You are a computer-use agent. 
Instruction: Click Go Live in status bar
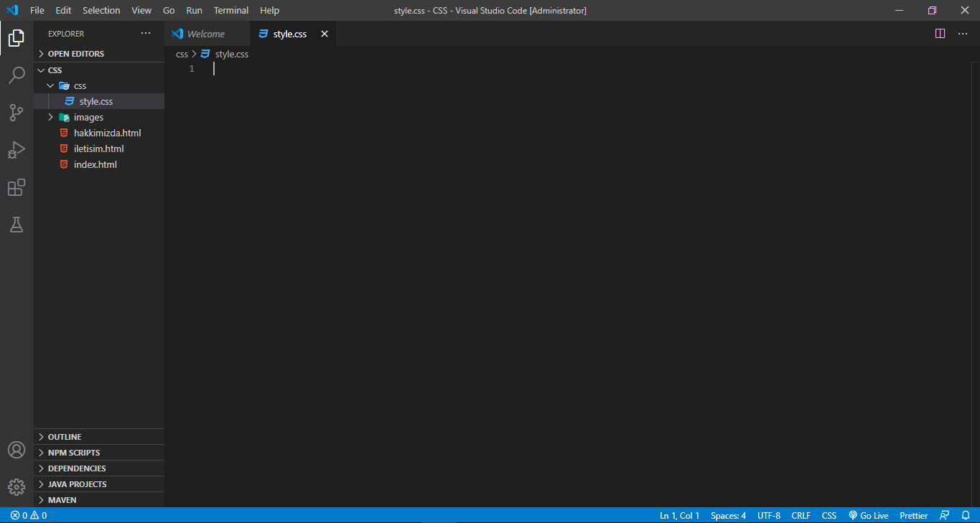(869, 515)
